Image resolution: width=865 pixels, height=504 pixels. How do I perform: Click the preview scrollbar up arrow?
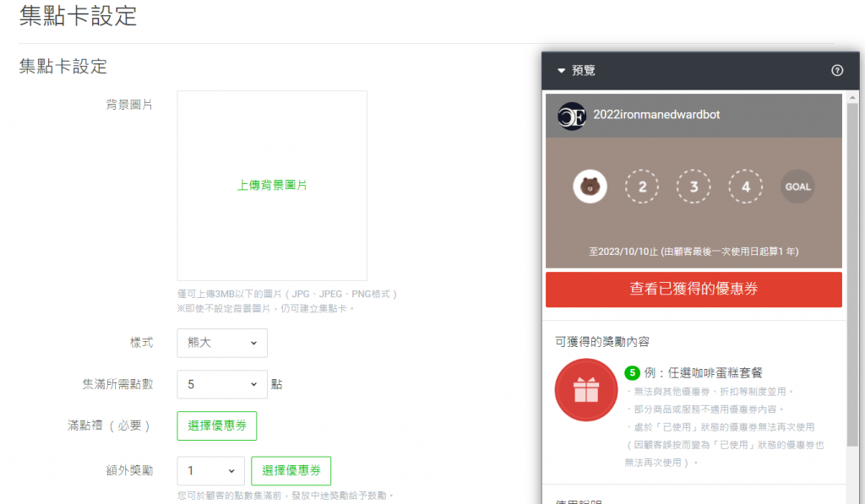[852, 97]
